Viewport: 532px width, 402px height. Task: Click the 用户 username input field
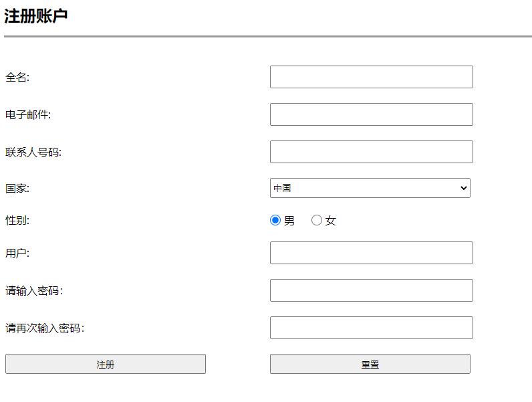[x=371, y=253]
